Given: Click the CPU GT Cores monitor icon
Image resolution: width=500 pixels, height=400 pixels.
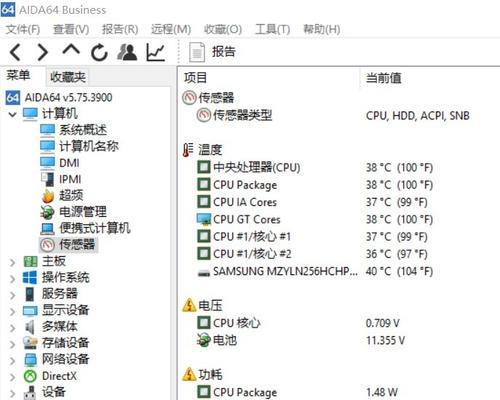Looking at the screenshot, I should [x=204, y=219].
